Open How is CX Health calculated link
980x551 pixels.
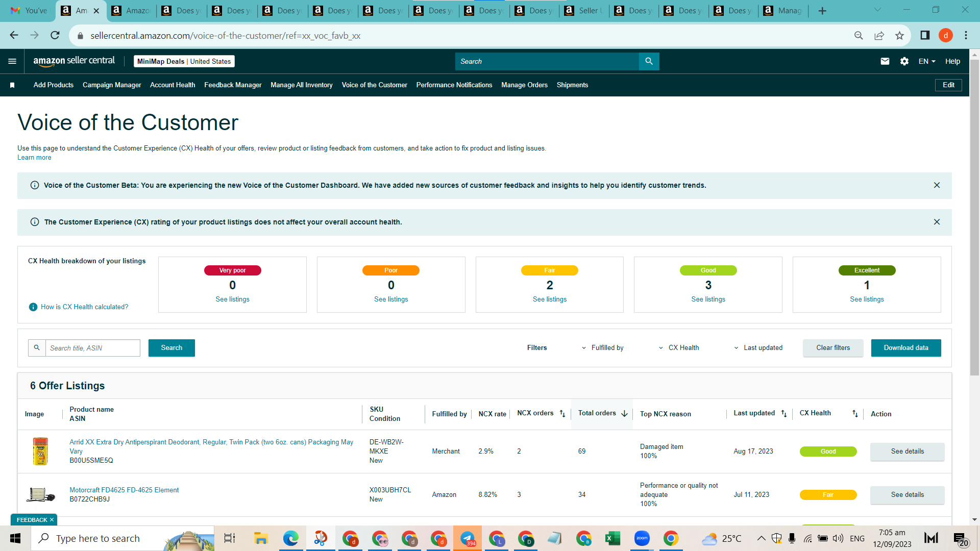(84, 307)
